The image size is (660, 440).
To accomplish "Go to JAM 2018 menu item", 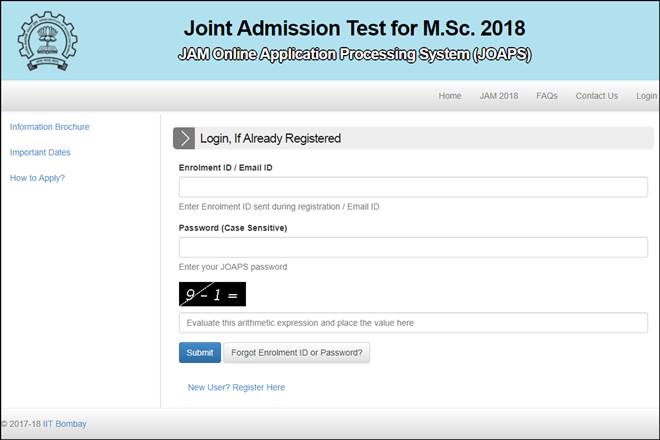I will click(499, 96).
